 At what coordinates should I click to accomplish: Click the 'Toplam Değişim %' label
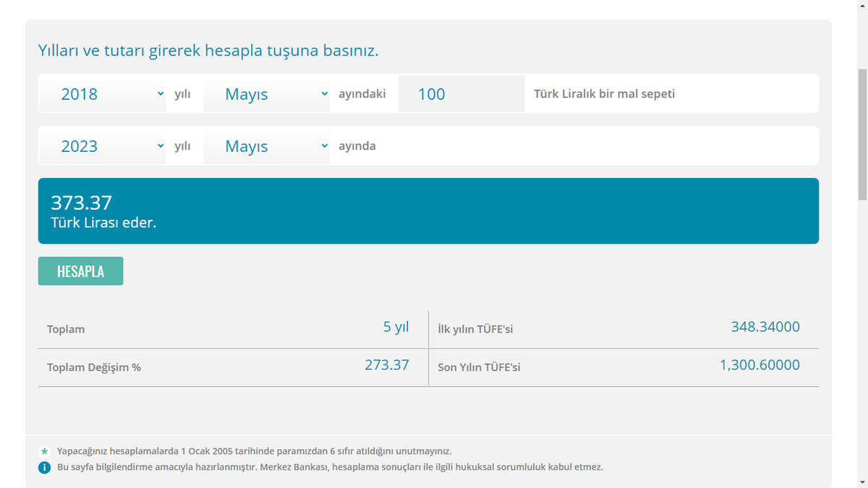click(x=94, y=367)
